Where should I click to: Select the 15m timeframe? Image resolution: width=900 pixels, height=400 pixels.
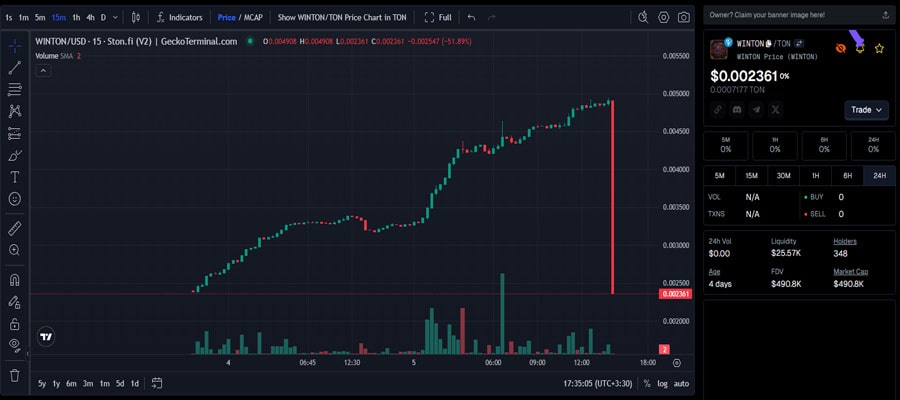pyautogui.click(x=59, y=17)
